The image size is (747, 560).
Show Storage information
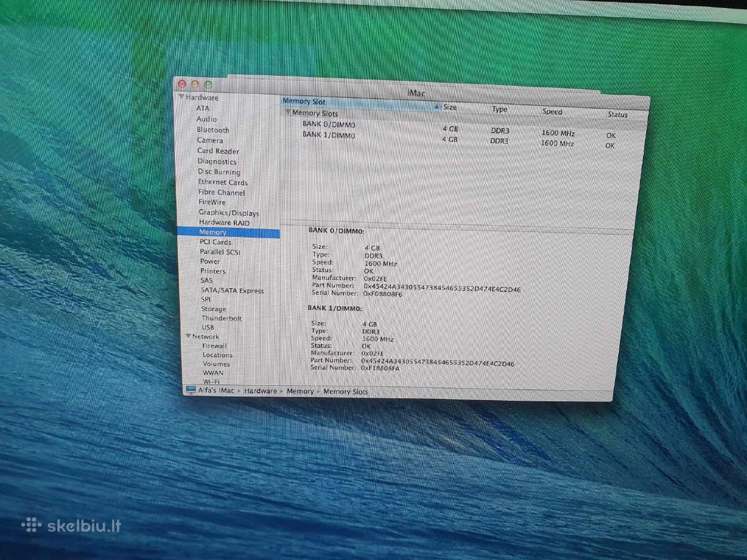click(x=214, y=309)
